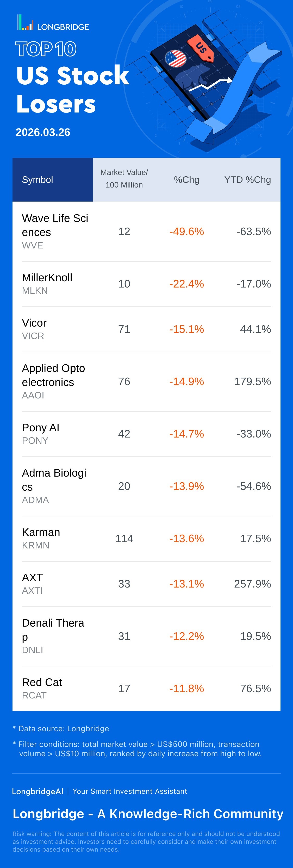Select the YTD %Chg column header
Screen dimensions: 293x868
pos(247,180)
